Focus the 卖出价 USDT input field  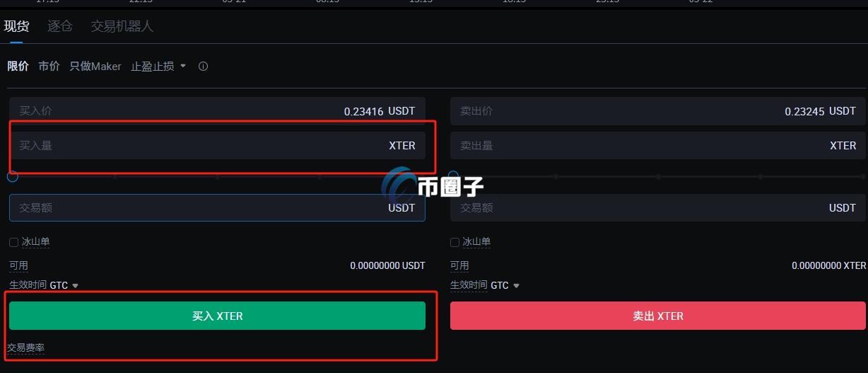(658, 111)
